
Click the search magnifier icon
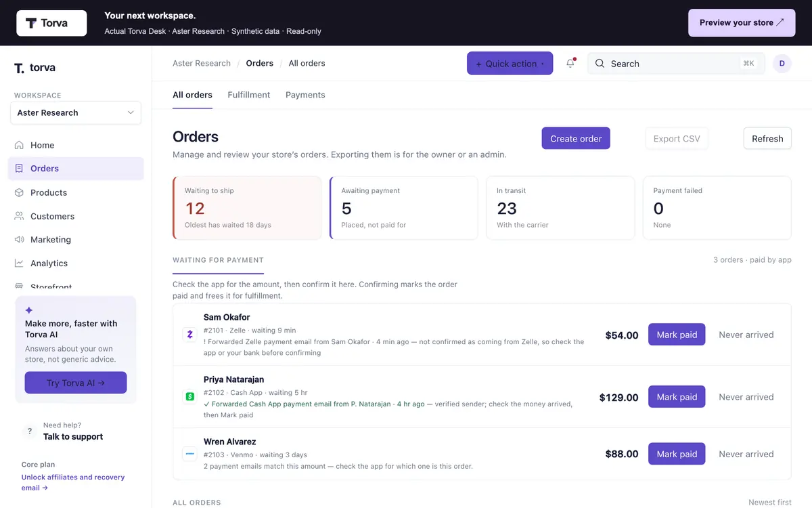(600, 64)
